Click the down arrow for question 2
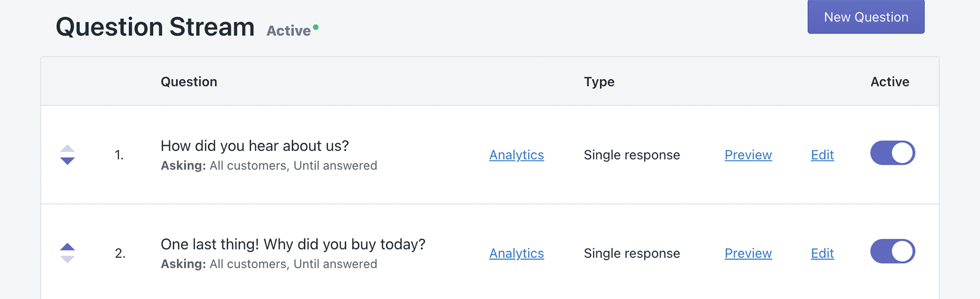 (67, 259)
